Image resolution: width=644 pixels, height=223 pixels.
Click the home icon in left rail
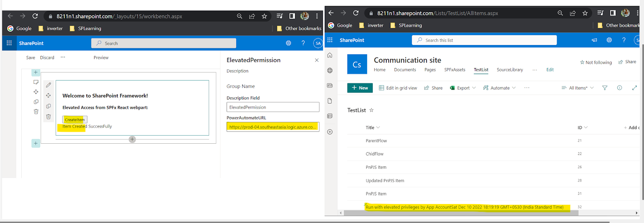[330, 55]
